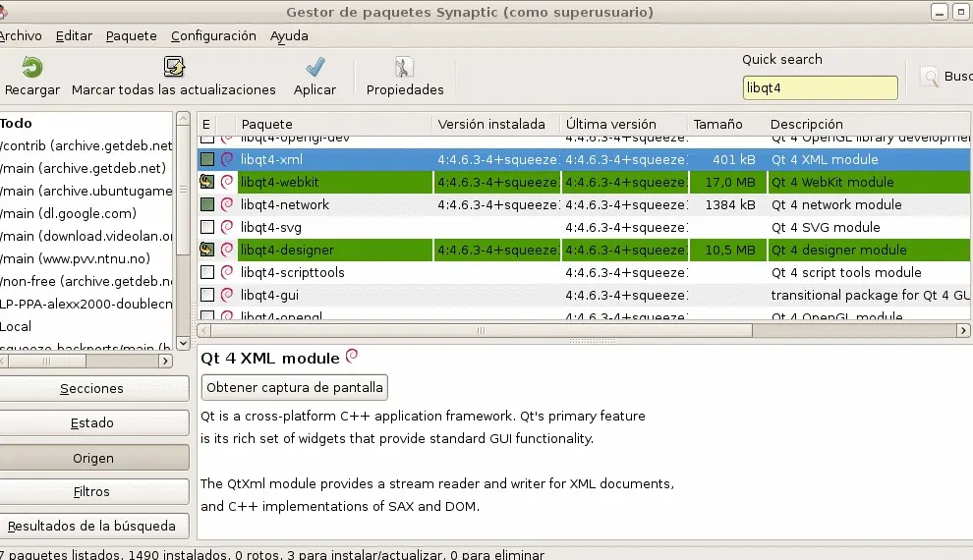973x560 pixels.
Task: Open the Ayuda menu
Action: (x=289, y=36)
